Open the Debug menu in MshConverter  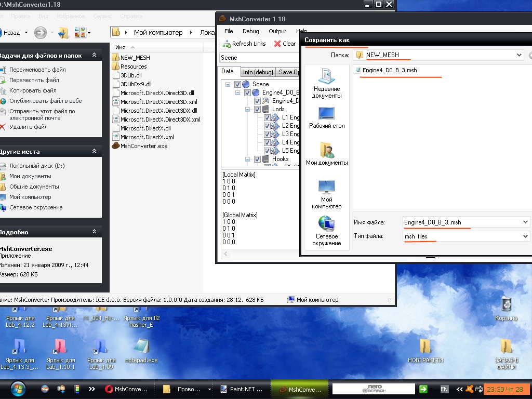(x=251, y=31)
